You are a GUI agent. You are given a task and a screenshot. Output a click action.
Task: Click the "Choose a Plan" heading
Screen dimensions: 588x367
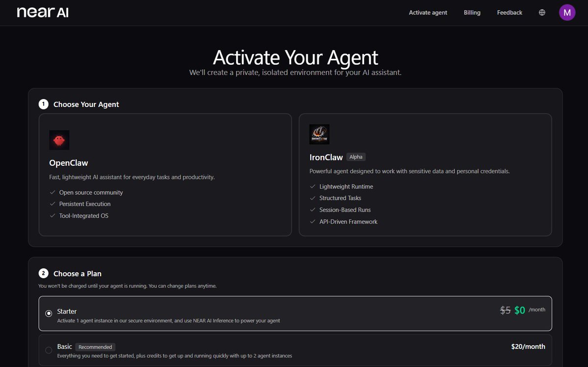point(77,273)
